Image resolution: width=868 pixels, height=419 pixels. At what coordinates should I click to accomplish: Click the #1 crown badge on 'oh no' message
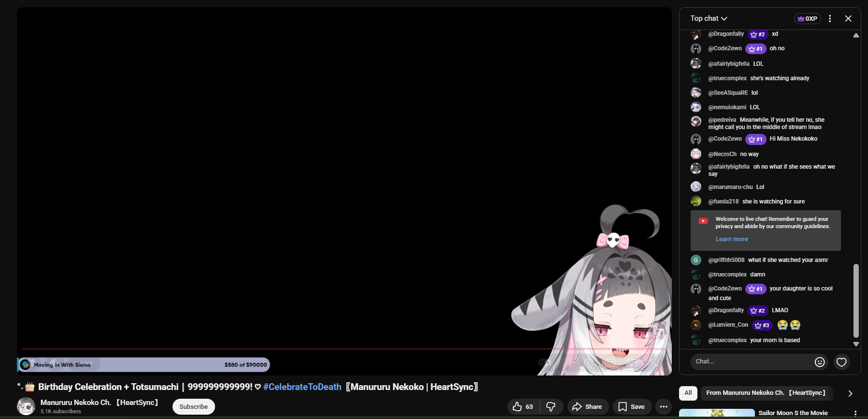[x=755, y=49]
